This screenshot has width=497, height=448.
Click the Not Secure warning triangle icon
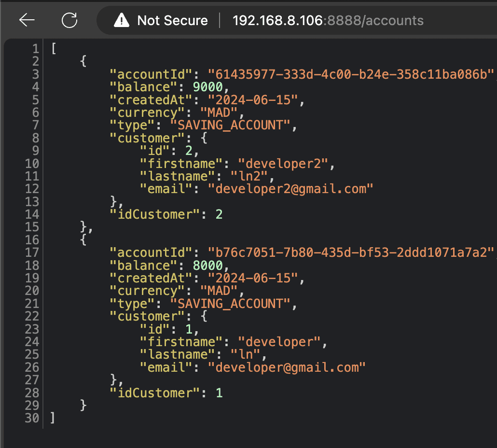122,20
